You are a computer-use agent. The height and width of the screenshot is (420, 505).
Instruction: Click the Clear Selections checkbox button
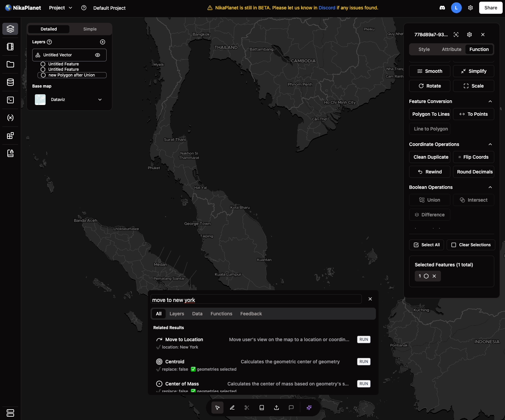[471, 245]
